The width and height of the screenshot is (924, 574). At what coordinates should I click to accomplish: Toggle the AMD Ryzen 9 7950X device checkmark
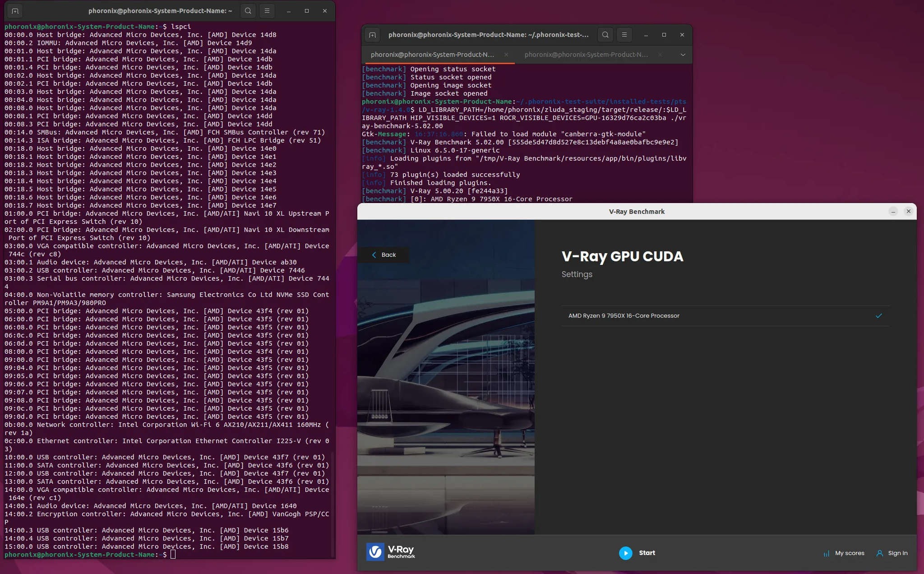878,316
